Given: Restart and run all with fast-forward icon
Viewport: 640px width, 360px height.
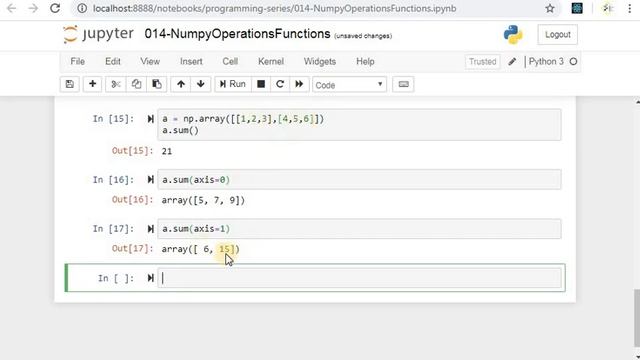Looking at the screenshot, I should pyautogui.click(x=299, y=84).
